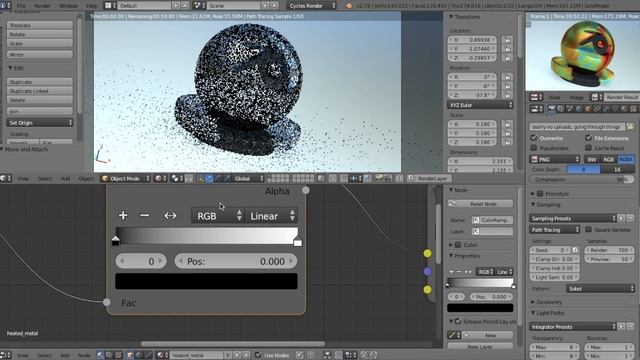The width and height of the screenshot is (640, 360).
Task: Toggle the Overwrite checkbox
Action: [533, 138]
